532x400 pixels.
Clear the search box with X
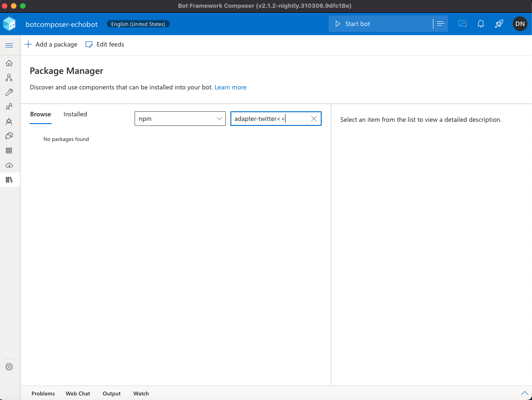[314, 119]
